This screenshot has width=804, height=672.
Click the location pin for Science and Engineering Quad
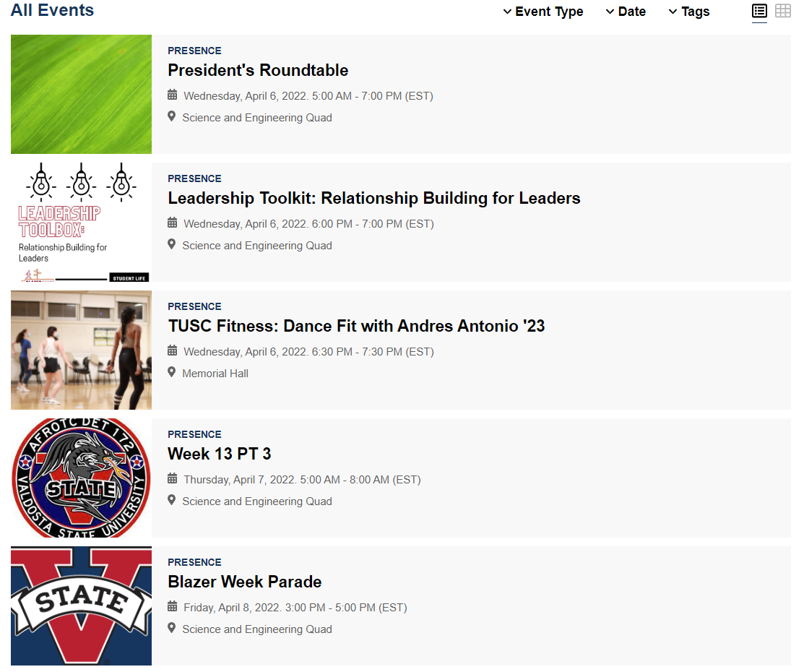coord(172,117)
